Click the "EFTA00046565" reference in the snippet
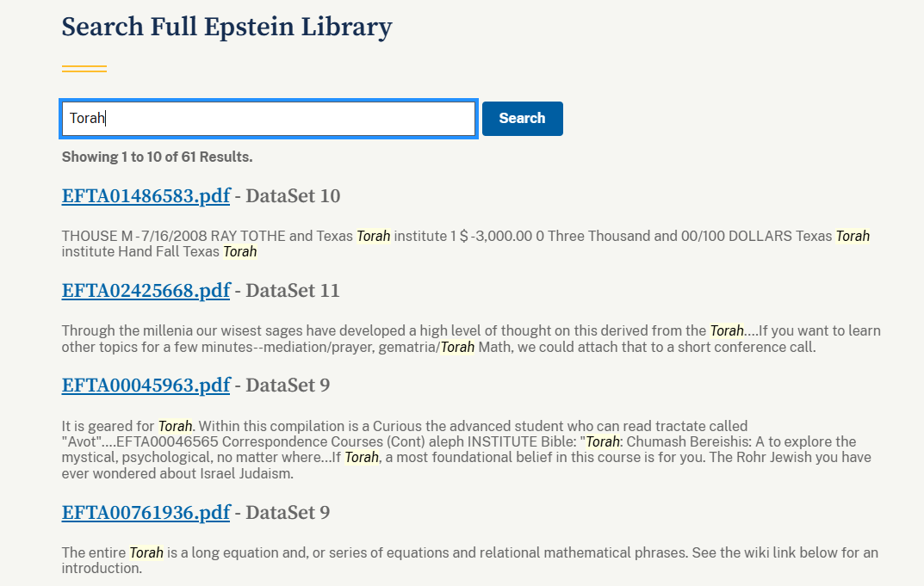Image resolution: width=924 pixels, height=586 pixels. point(158,441)
